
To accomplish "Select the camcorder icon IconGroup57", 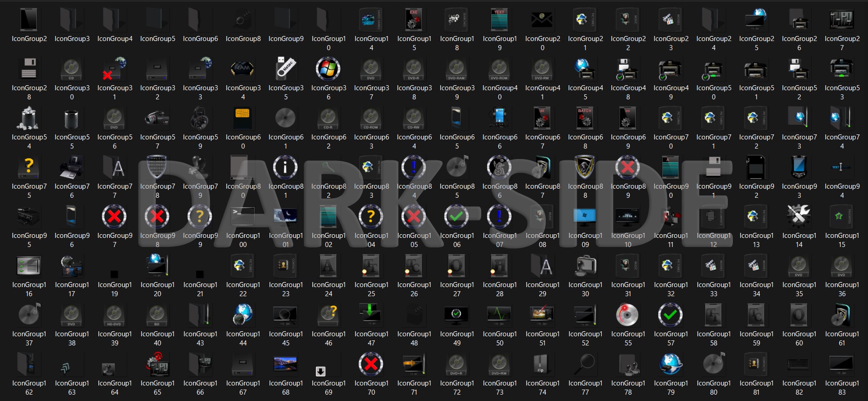I will pyautogui.click(x=157, y=118).
